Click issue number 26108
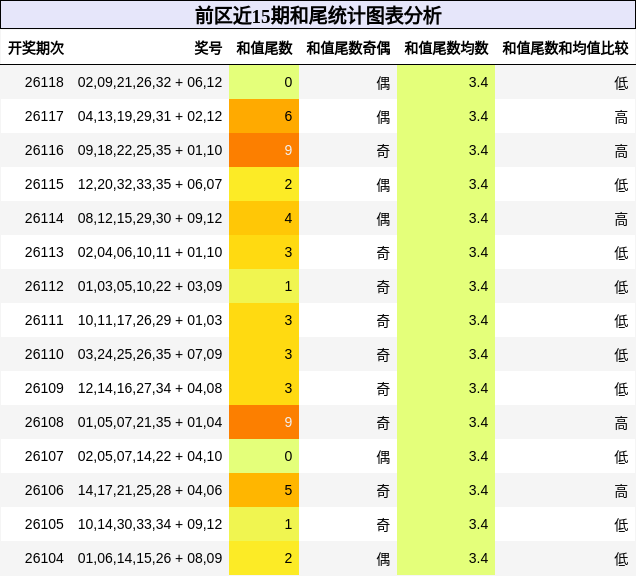The width and height of the screenshot is (636, 576). 44,422
